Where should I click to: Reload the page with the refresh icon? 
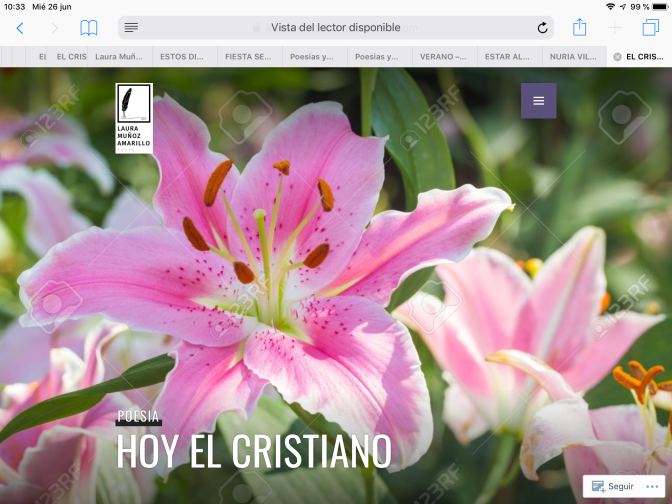click(542, 28)
